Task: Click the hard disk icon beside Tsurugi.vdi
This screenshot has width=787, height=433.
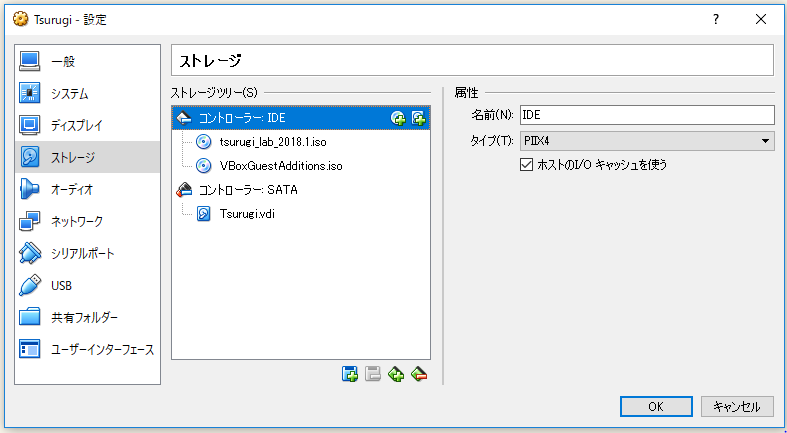Action: (203, 214)
